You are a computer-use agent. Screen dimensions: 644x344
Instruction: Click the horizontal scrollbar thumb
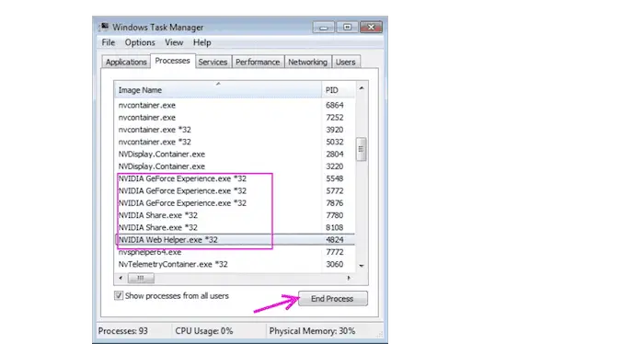coord(141,278)
